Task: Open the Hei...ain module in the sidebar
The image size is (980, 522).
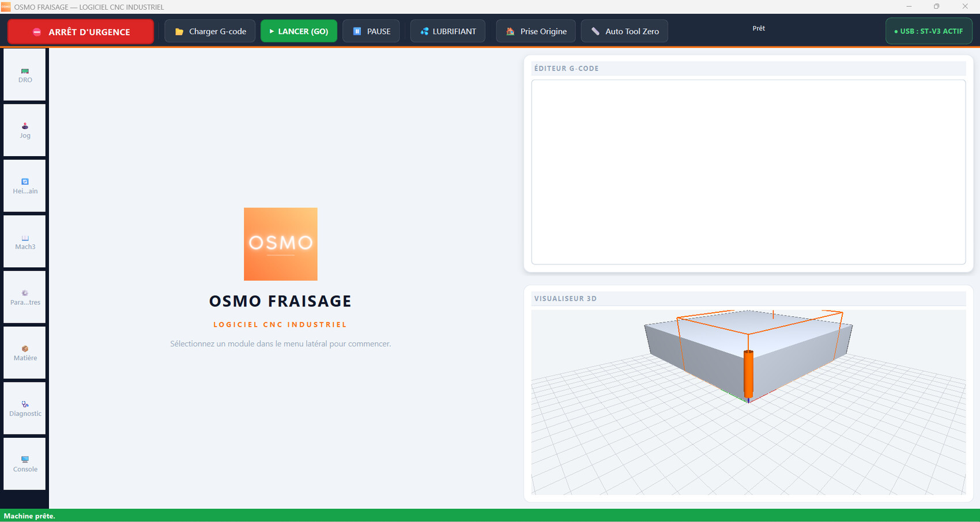Action: click(x=25, y=186)
